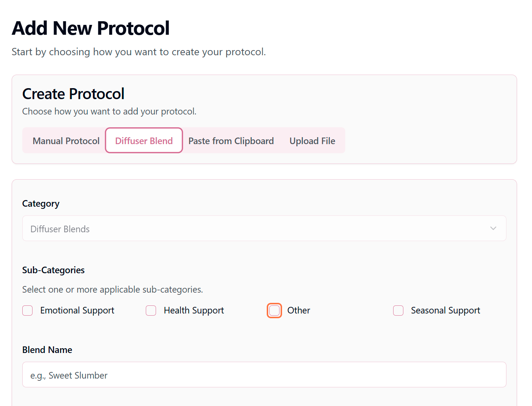Click the "Sub-Categories" section label
This screenshot has height=406, width=532.
(53, 270)
